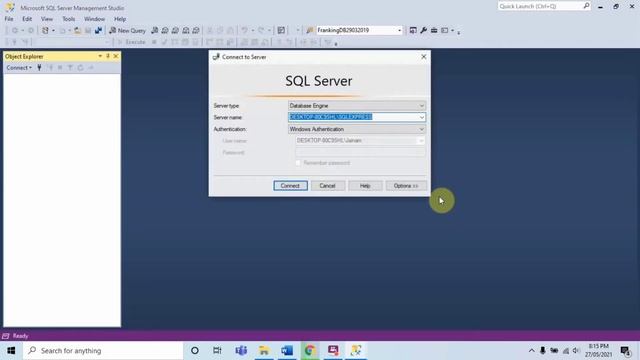640x360 pixels.
Task: Click the Analysis Services XMLA Query icon
Action: 186,31
